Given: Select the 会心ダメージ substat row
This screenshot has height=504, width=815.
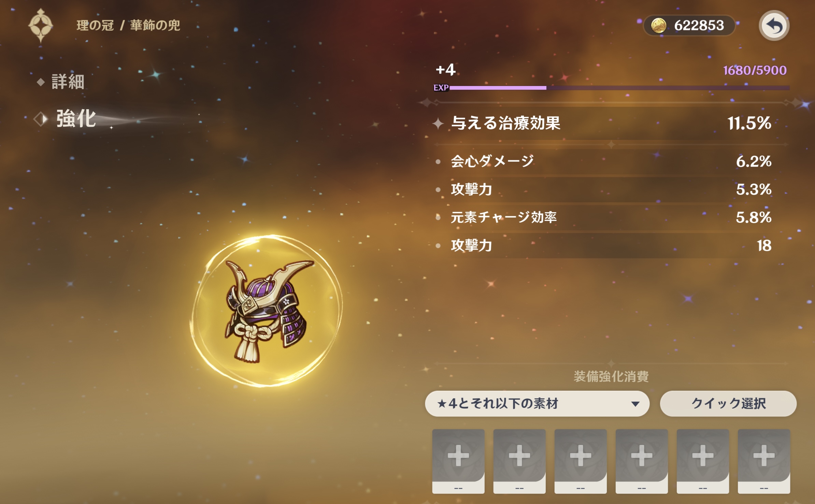Looking at the screenshot, I should point(611,161).
